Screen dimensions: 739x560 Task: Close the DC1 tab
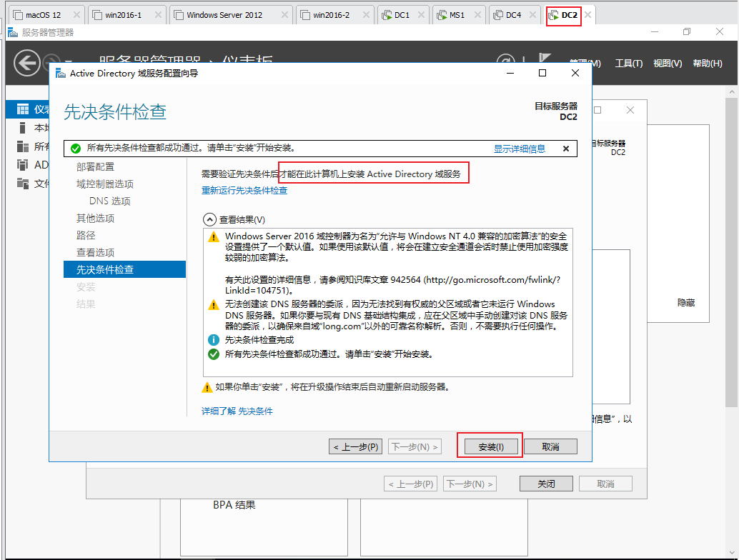[422, 15]
